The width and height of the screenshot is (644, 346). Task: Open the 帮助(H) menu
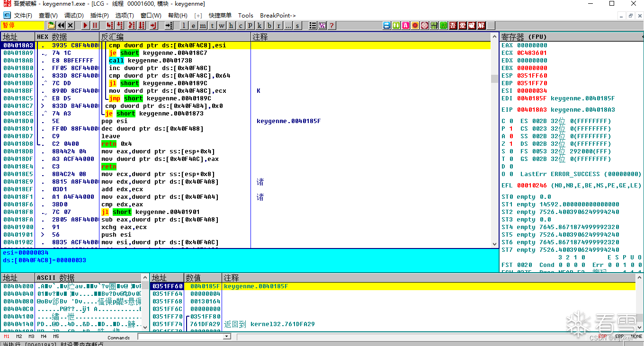(178, 16)
